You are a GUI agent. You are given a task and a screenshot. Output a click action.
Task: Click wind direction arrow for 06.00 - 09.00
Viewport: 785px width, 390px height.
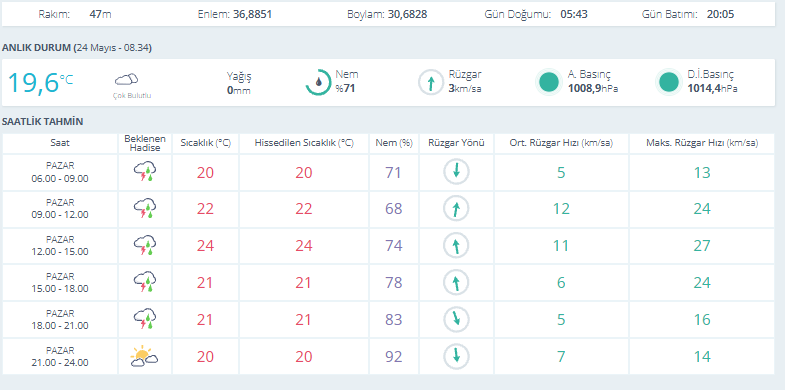pos(456,172)
